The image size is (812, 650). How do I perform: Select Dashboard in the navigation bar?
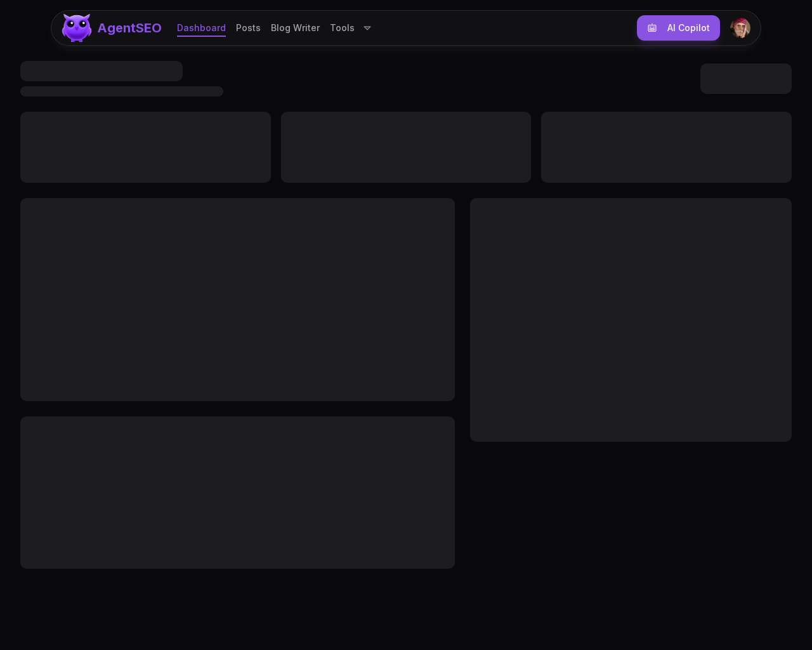click(201, 28)
